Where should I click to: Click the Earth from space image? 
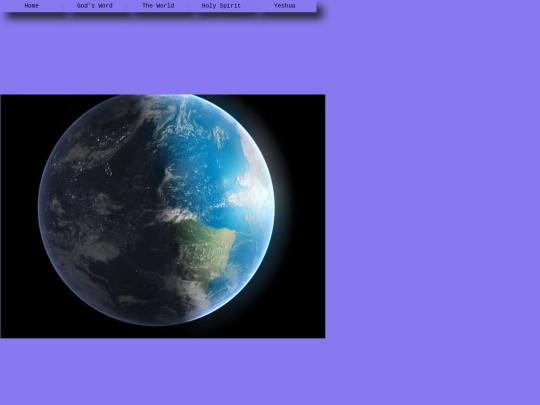point(163,216)
